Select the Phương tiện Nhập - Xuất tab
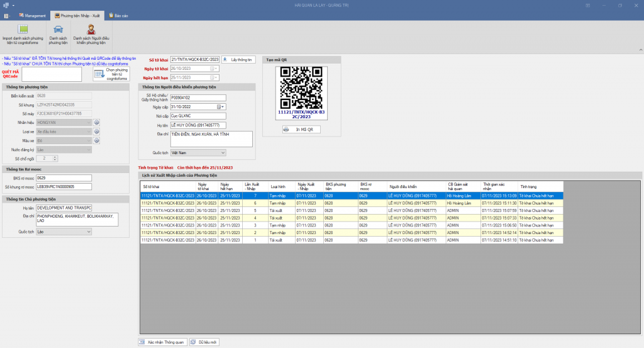 point(77,16)
